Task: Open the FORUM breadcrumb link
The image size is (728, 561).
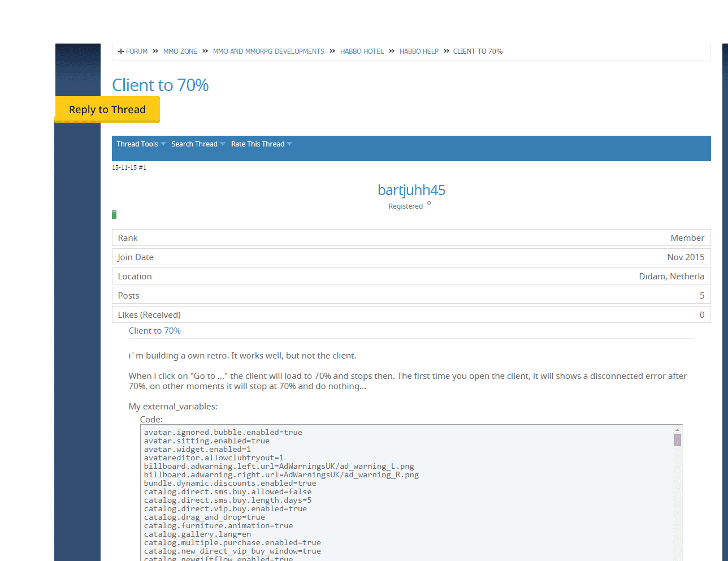Action: tap(137, 51)
